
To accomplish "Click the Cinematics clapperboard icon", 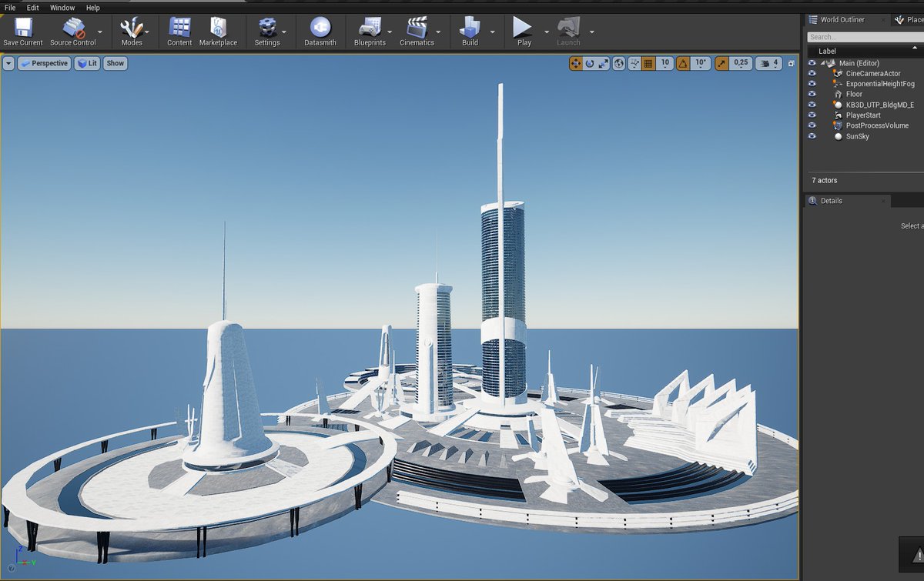I will (x=417, y=28).
